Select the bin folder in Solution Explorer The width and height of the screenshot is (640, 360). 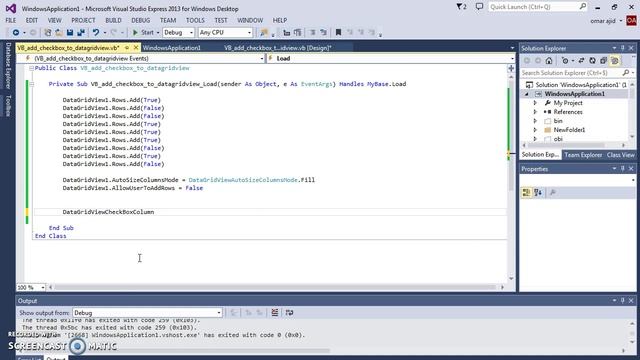[558, 121]
